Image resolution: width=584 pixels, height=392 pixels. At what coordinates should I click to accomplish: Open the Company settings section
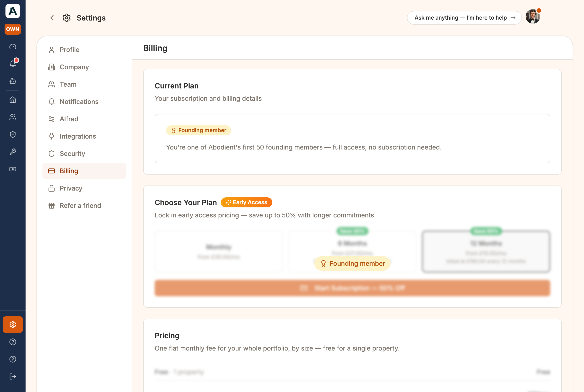coord(84,67)
